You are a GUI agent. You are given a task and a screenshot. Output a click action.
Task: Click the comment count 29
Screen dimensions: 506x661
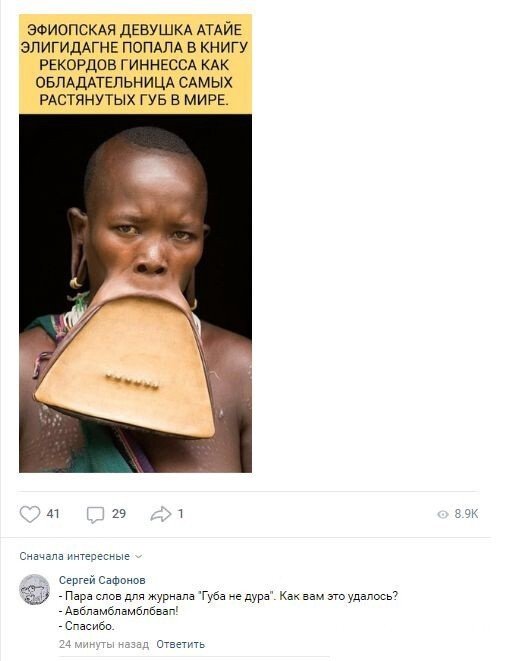click(x=119, y=514)
